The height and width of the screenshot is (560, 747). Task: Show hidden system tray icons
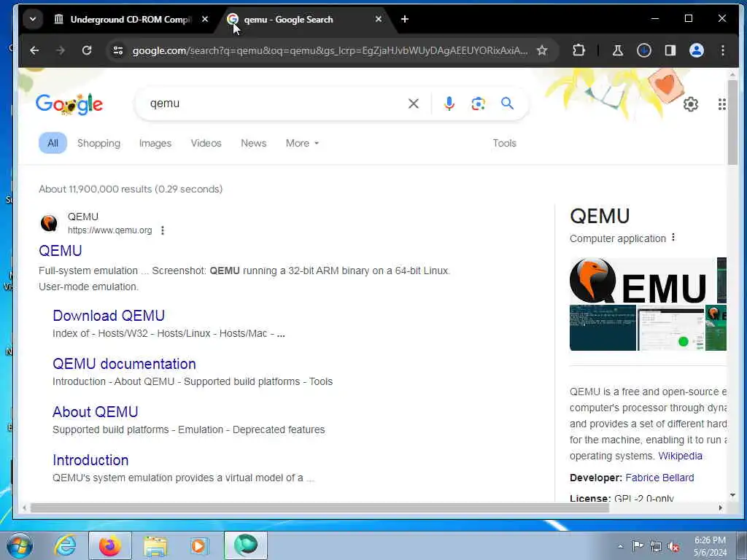tap(620, 546)
